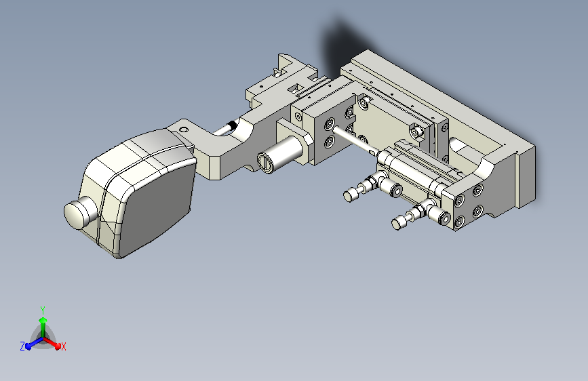Viewport: 588px width, 381px height.
Task: Select the cylinder piston rod
Action: [356, 140]
